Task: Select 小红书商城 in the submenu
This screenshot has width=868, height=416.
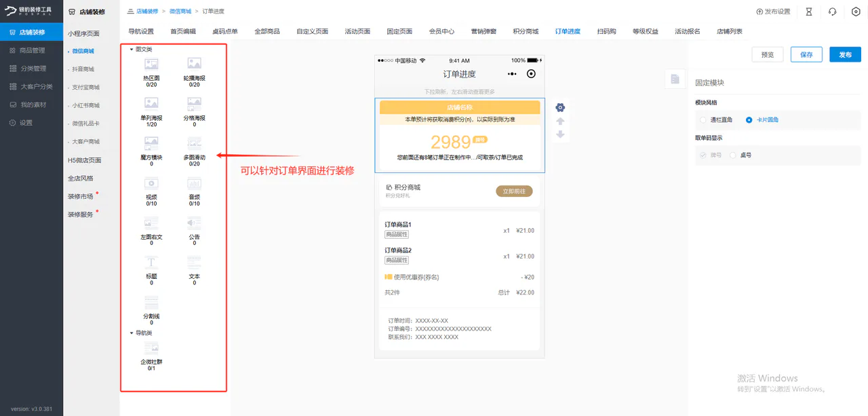Action: coord(85,105)
